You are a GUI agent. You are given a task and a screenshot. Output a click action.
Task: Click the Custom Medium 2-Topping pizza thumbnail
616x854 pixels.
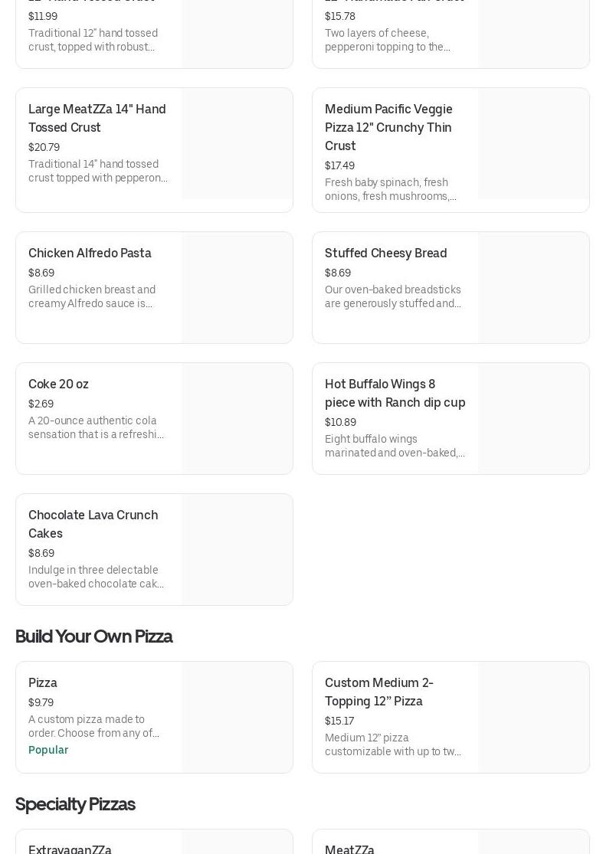533,718
